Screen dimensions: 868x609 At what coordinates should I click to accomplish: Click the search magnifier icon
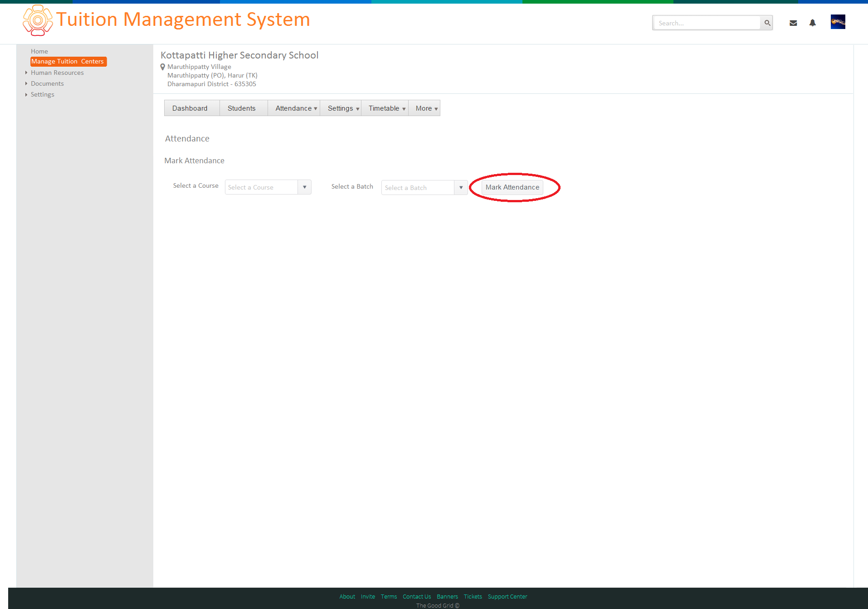click(767, 23)
